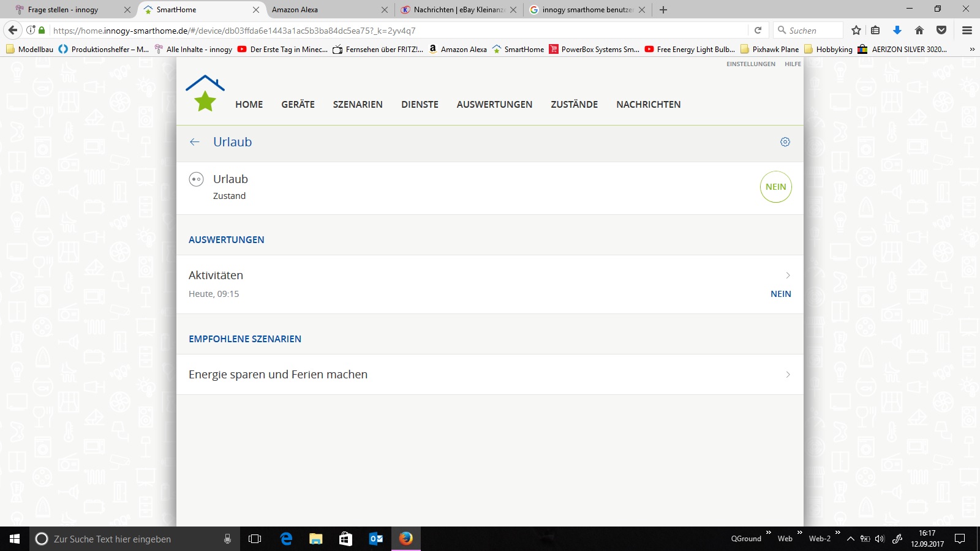
Task: Open the HILFE link
Action: click(793, 64)
